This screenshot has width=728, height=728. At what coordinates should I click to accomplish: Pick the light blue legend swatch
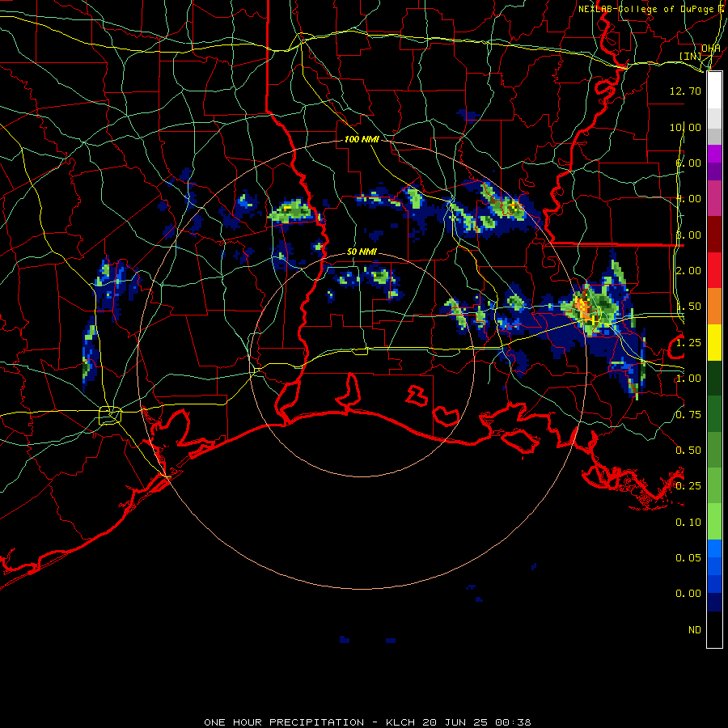pos(714,548)
